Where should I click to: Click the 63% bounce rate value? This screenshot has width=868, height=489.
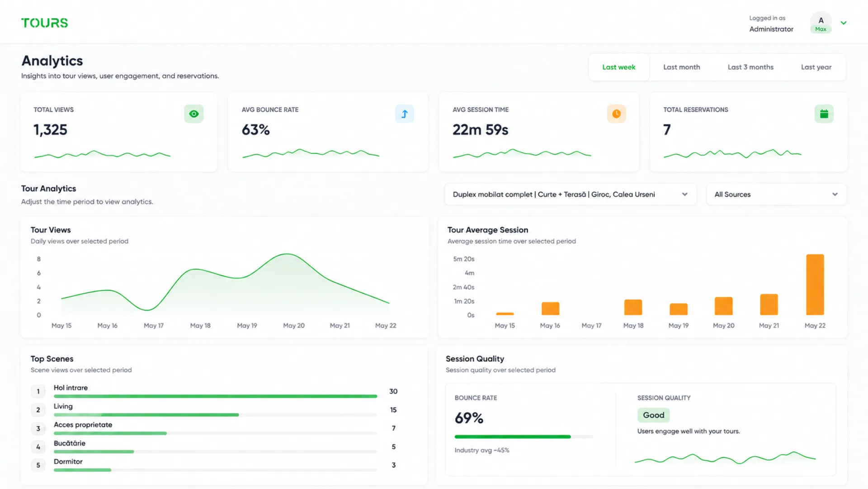255,130
